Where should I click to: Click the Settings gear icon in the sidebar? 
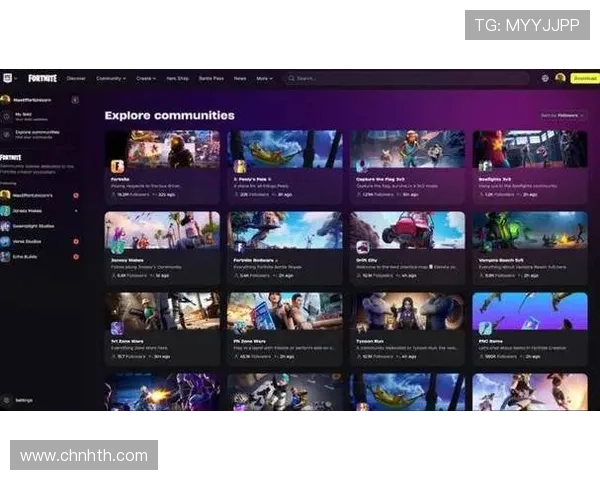(6, 400)
